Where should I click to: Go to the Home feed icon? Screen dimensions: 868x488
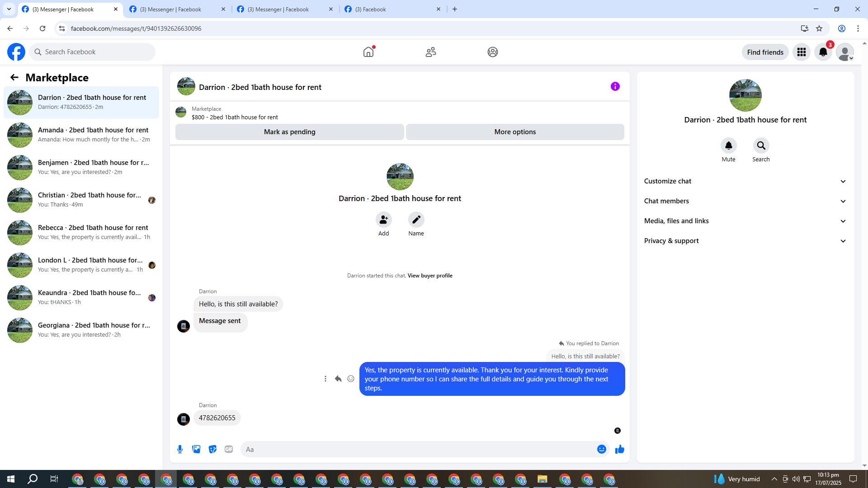(x=368, y=52)
